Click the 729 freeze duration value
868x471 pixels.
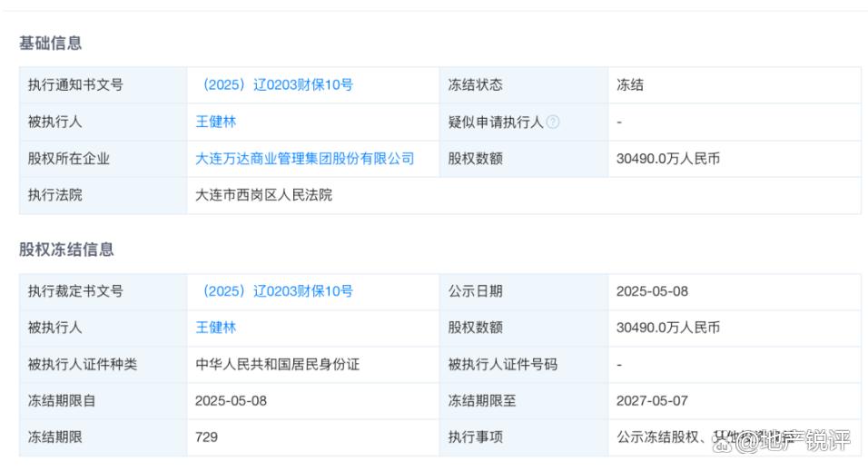(x=206, y=437)
